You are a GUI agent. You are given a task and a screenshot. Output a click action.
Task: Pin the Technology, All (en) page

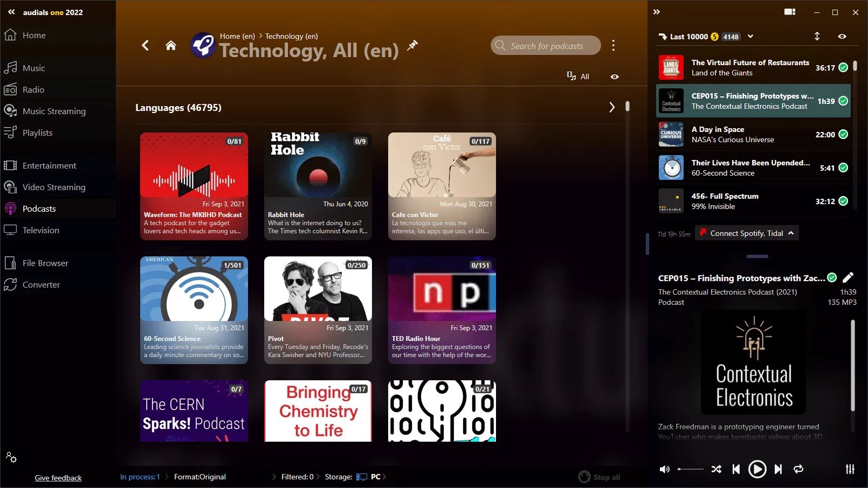click(412, 45)
